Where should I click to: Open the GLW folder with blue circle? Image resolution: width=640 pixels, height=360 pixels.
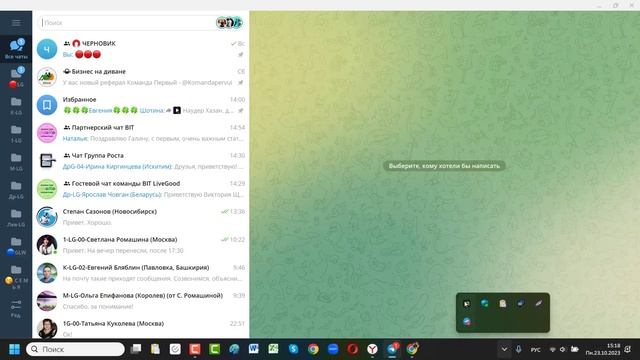point(16,246)
